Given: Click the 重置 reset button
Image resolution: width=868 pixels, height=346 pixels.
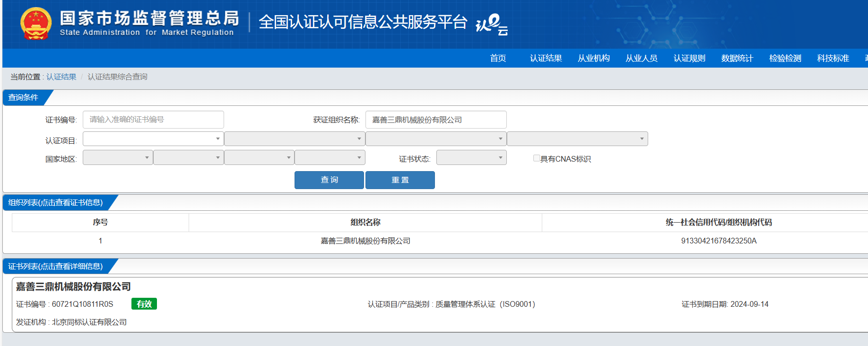Looking at the screenshot, I should (400, 180).
